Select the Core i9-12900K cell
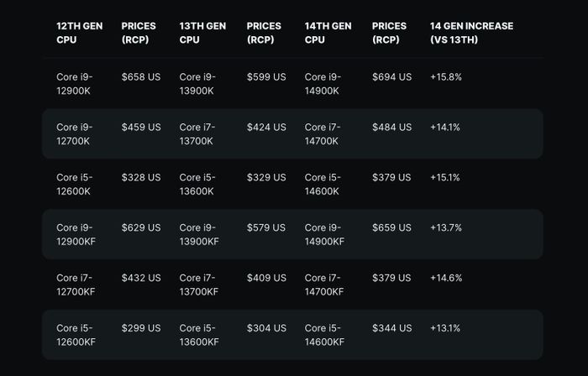 click(x=75, y=83)
